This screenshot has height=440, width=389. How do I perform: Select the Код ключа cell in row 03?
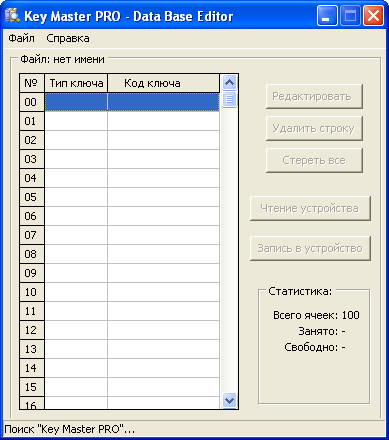tap(163, 159)
